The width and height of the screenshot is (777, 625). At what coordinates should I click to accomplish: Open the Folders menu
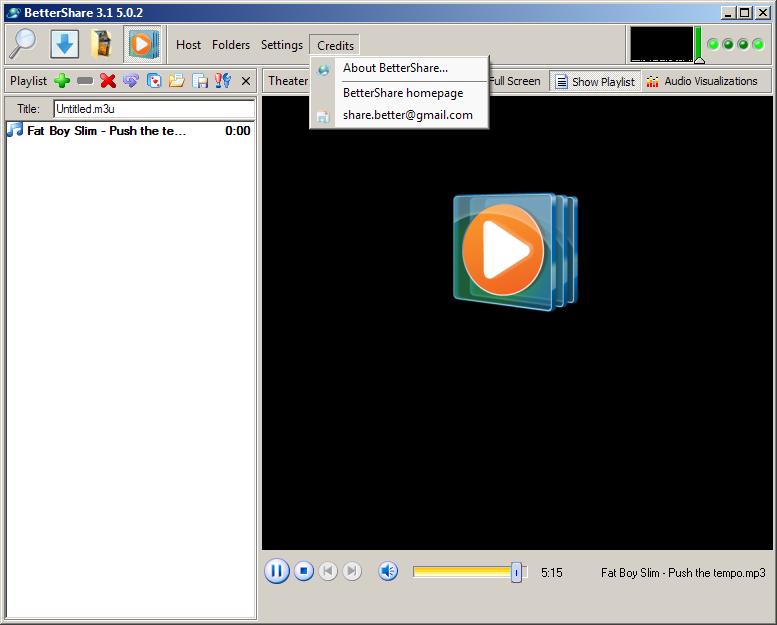tap(230, 45)
